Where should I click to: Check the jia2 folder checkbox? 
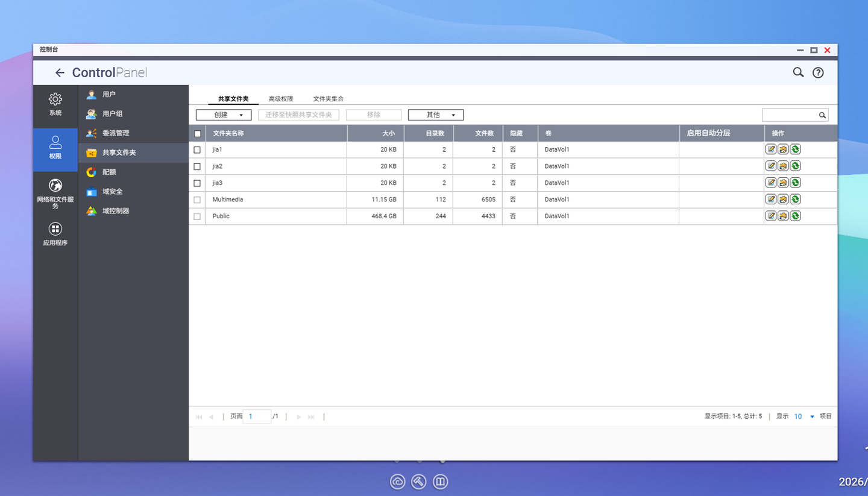[x=197, y=166]
